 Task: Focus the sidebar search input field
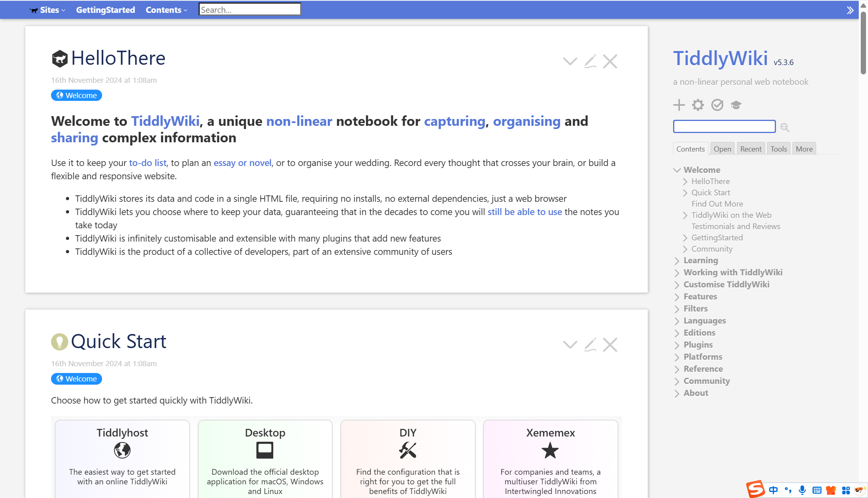point(724,127)
